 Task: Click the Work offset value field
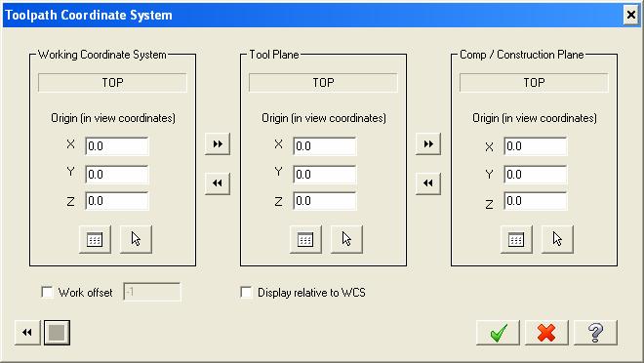(x=152, y=292)
